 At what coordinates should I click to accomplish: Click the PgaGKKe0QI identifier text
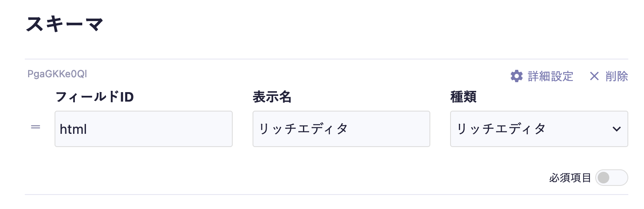pos(57,74)
